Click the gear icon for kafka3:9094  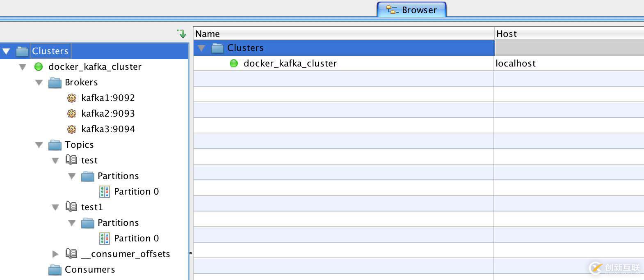click(72, 129)
